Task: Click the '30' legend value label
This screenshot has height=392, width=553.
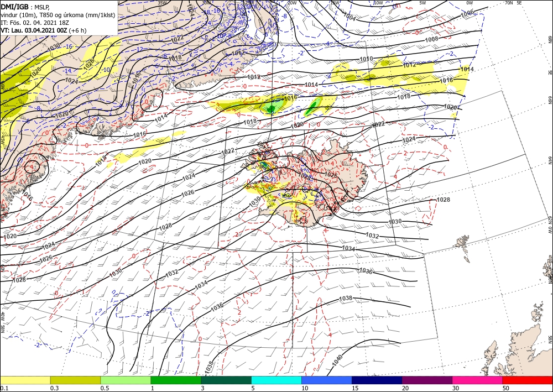Action: pyautogui.click(x=456, y=388)
